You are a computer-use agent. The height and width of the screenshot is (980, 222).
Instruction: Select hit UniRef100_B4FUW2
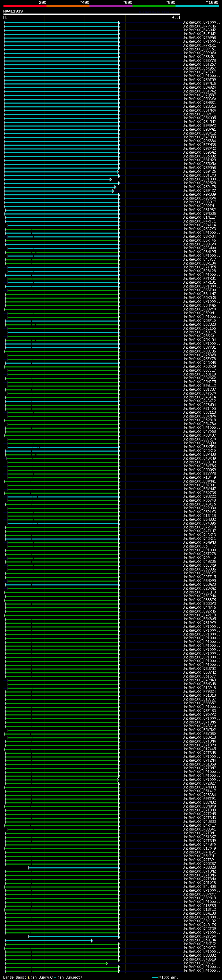click(x=199, y=34)
